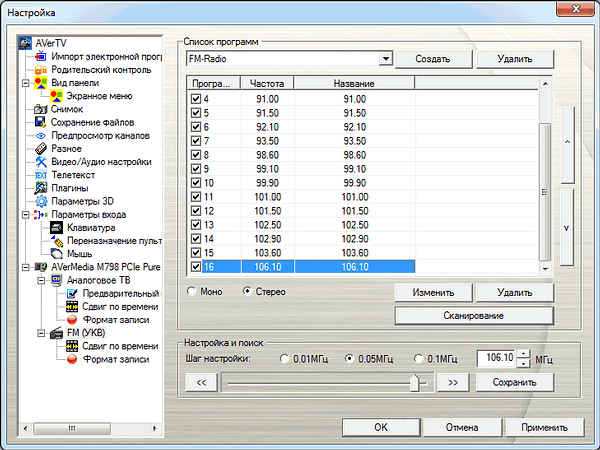
Task: Confirm with the OK button
Action: coord(381,427)
